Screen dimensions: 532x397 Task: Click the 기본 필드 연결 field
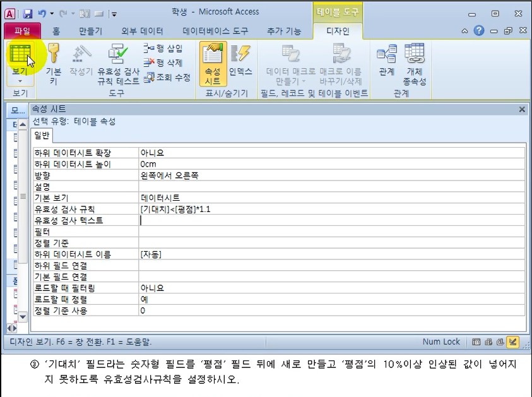332,276
